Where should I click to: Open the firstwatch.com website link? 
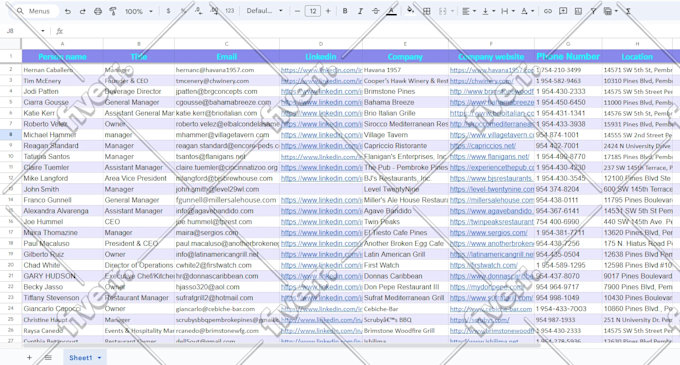pyautogui.click(x=484, y=265)
